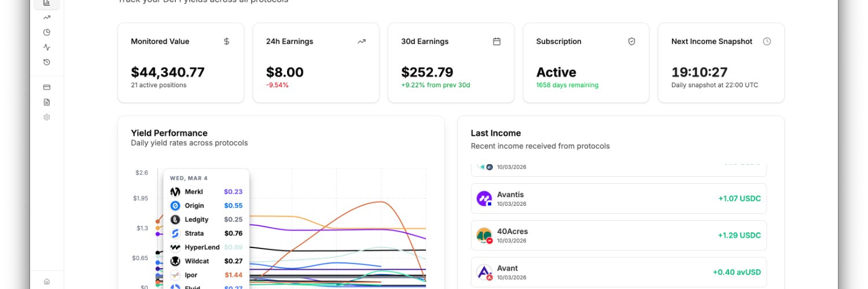Click the trend arrow icon on 24h Earnings
The image size is (868, 289).
(362, 42)
